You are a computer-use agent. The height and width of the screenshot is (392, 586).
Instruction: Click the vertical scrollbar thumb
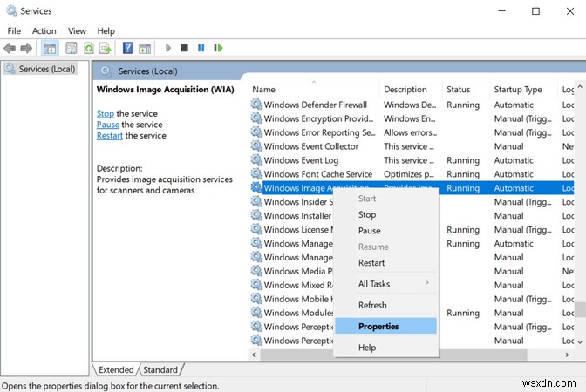[x=580, y=309]
